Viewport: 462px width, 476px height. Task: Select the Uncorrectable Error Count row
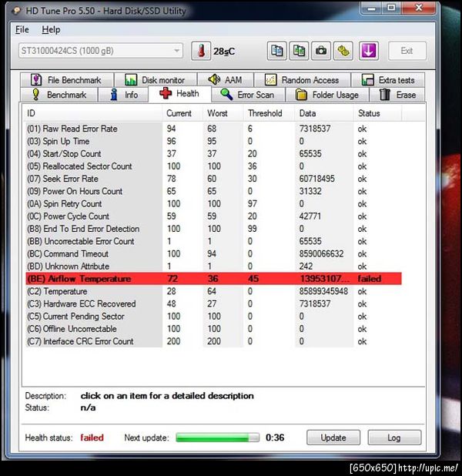point(214,241)
